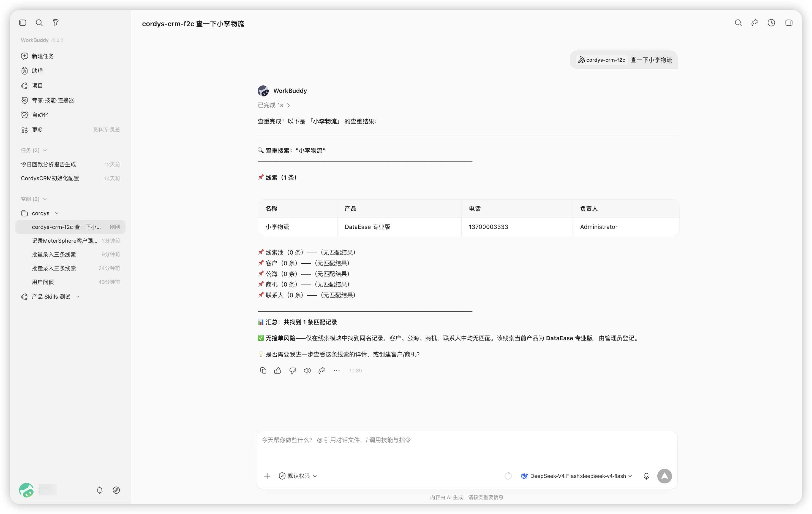Open the 默认权限 permission dropdown

point(298,476)
